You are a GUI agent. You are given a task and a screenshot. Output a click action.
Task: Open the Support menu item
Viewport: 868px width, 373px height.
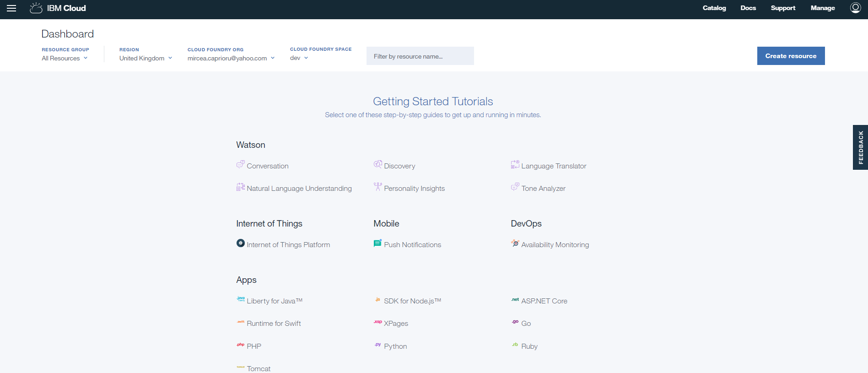(x=783, y=8)
